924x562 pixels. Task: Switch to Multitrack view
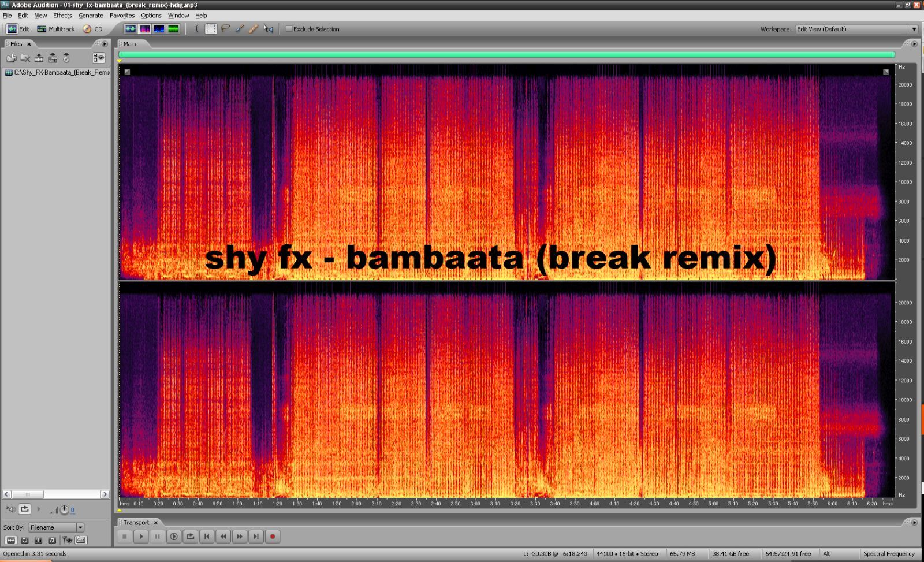pyautogui.click(x=56, y=29)
